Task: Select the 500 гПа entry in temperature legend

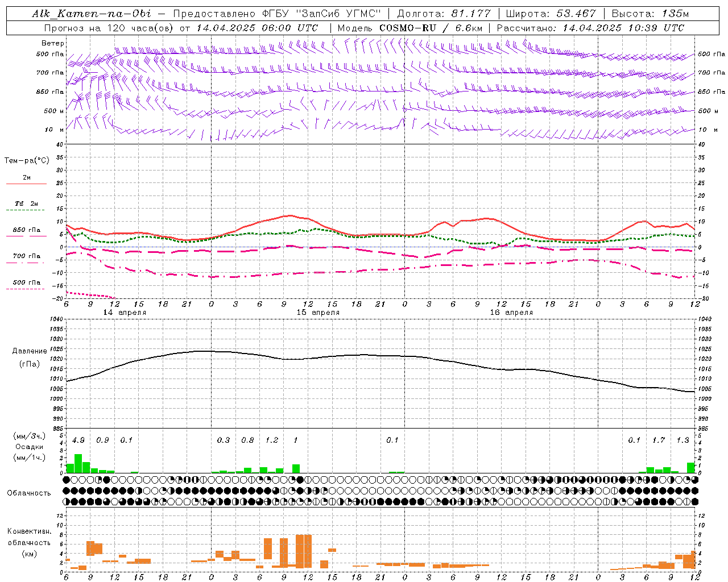Action: click(x=27, y=282)
